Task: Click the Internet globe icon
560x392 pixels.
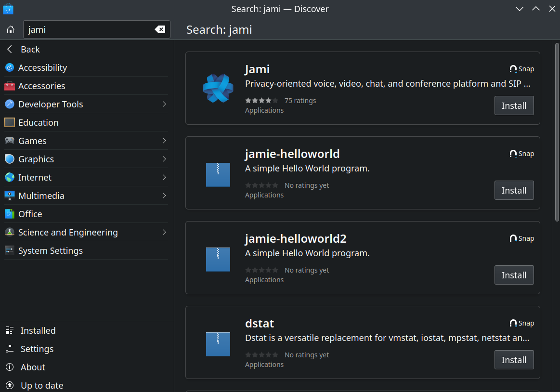Action: tap(10, 177)
